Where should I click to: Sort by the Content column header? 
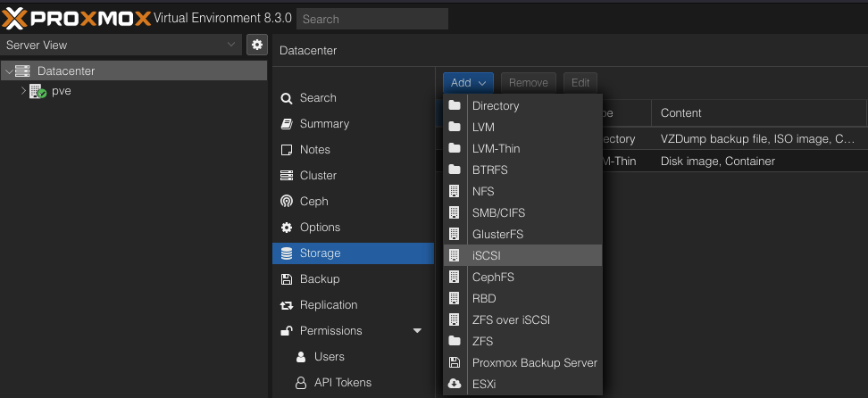[759, 113]
